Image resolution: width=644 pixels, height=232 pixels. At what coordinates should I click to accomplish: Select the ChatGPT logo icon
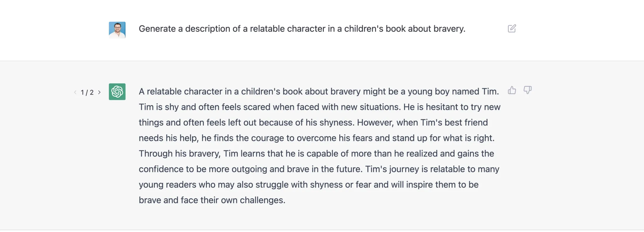click(117, 92)
